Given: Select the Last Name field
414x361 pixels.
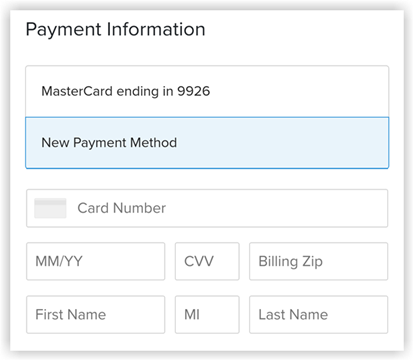Looking at the screenshot, I should click(319, 315).
